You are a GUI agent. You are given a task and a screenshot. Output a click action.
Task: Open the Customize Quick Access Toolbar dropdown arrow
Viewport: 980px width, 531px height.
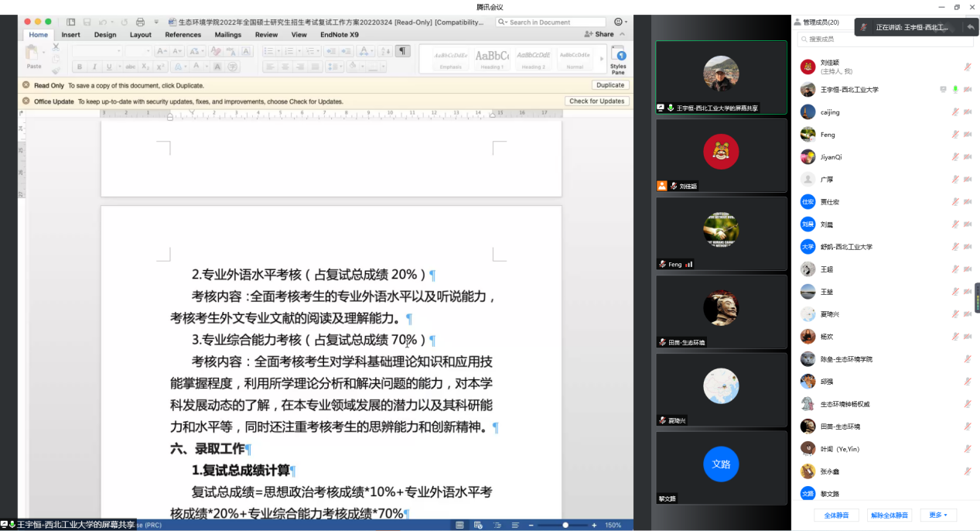pos(156,22)
